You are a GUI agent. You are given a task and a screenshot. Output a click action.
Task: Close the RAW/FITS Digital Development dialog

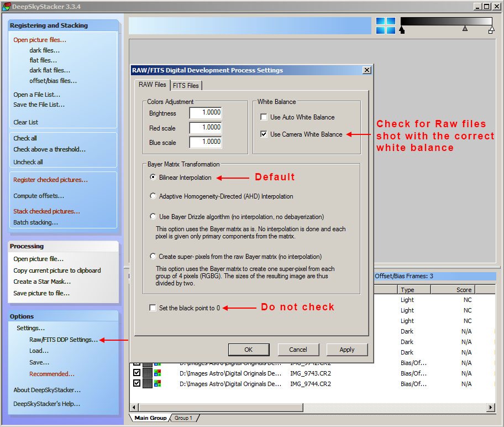point(367,70)
